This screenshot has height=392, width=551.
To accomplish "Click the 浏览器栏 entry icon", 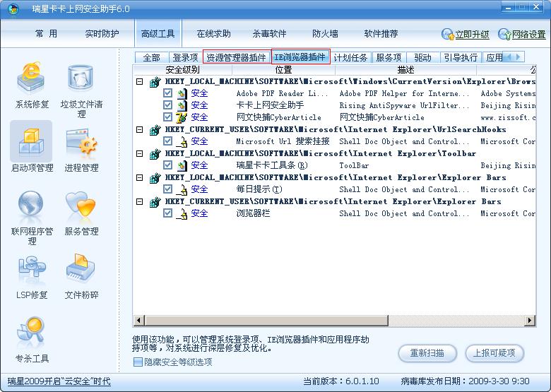I will coord(182,213).
